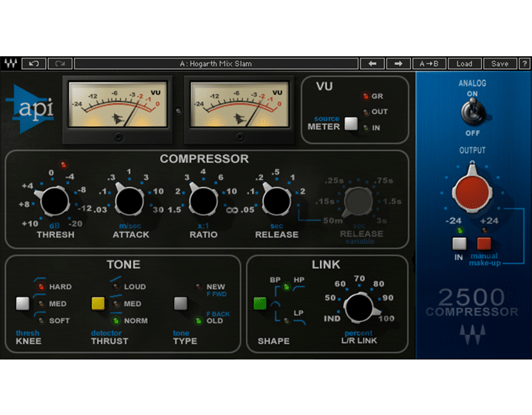The height and width of the screenshot is (415, 532).
Task: Click the ATTACK knob
Action: click(x=129, y=201)
